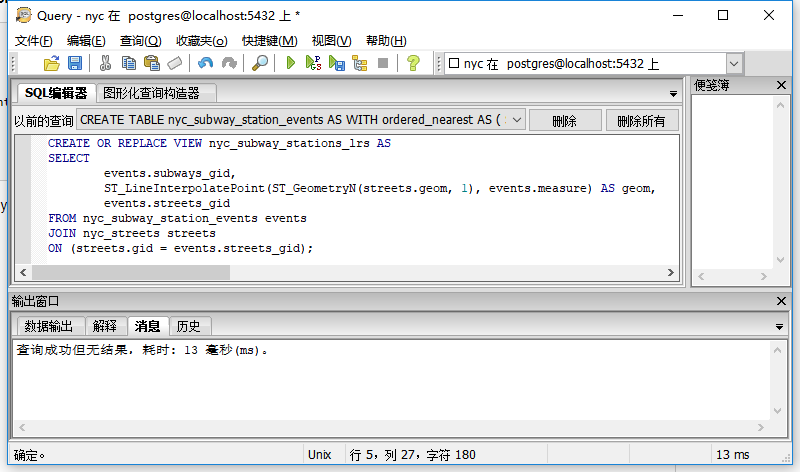The image size is (800, 472).
Task: Open help with question mark icon
Action: tap(413, 63)
